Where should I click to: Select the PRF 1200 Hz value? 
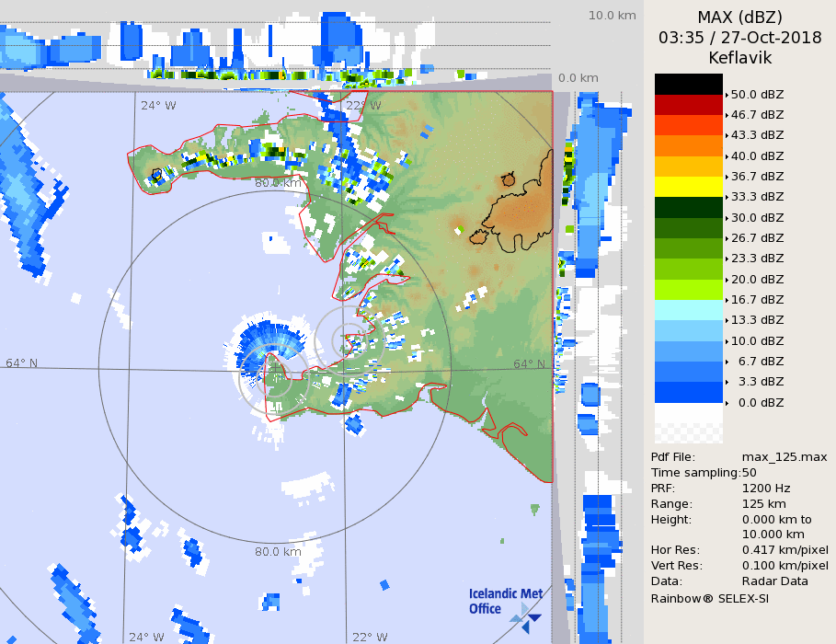765,489
